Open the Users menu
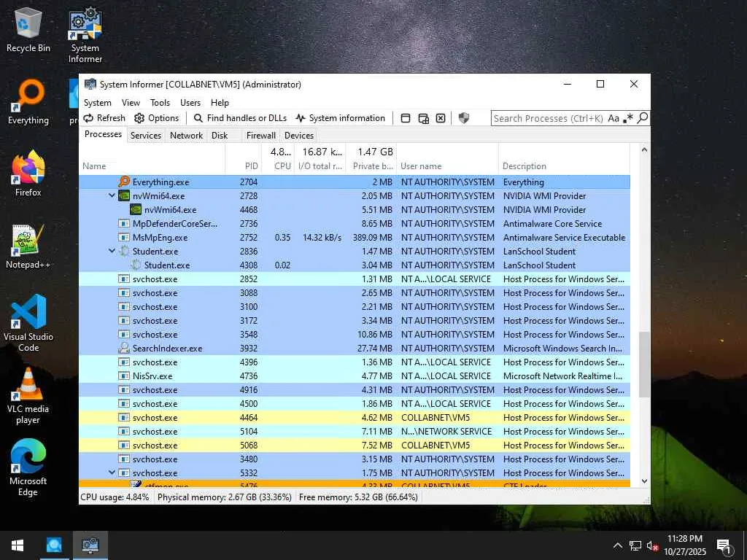The width and height of the screenshot is (747, 560). click(190, 103)
